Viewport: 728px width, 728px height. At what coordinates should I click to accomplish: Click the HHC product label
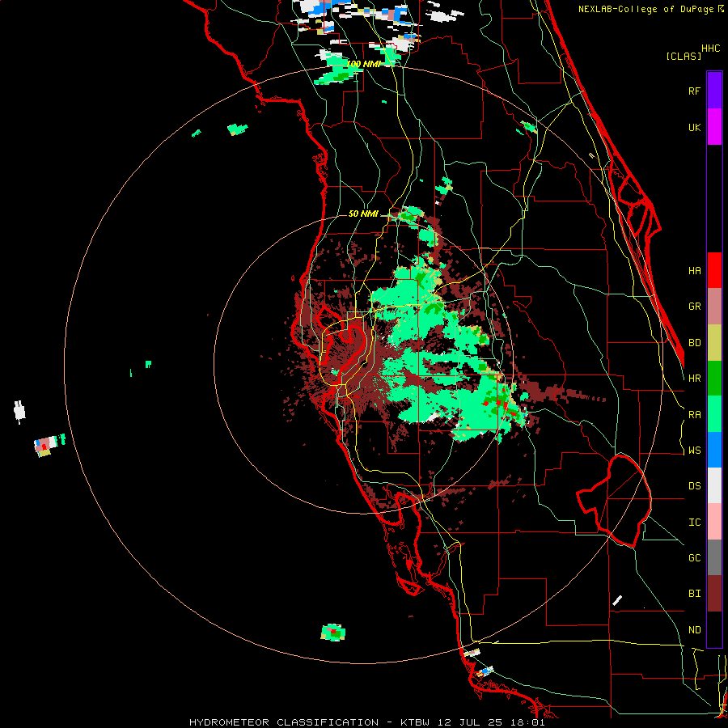(x=711, y=49)
